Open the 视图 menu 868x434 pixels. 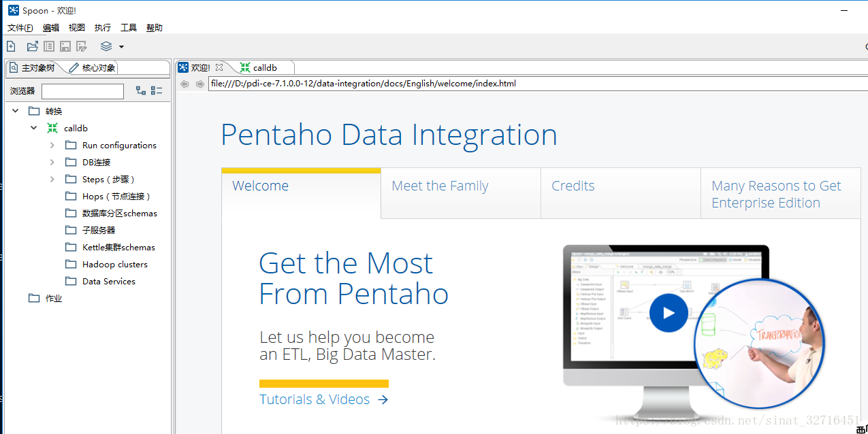[x=77, y=28]
